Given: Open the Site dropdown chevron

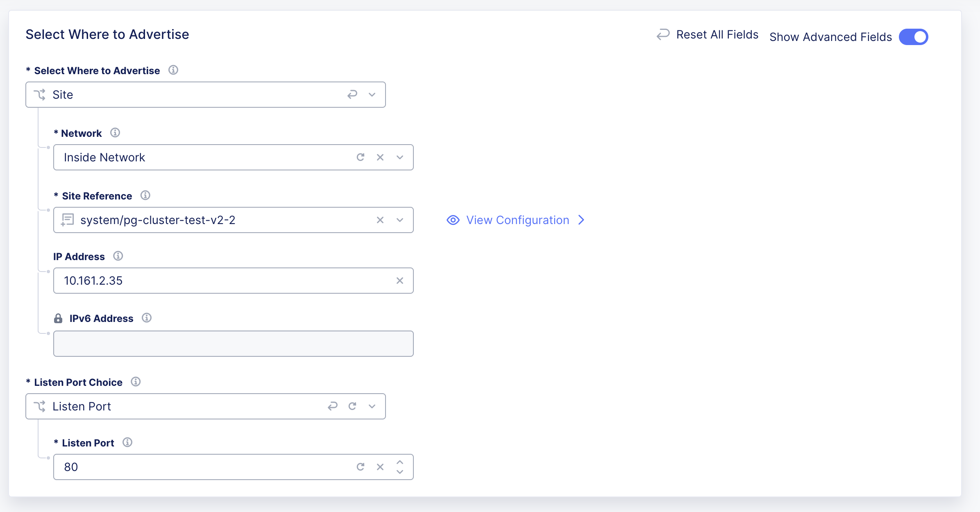Looking at the screenshot, I should point(371,95).
